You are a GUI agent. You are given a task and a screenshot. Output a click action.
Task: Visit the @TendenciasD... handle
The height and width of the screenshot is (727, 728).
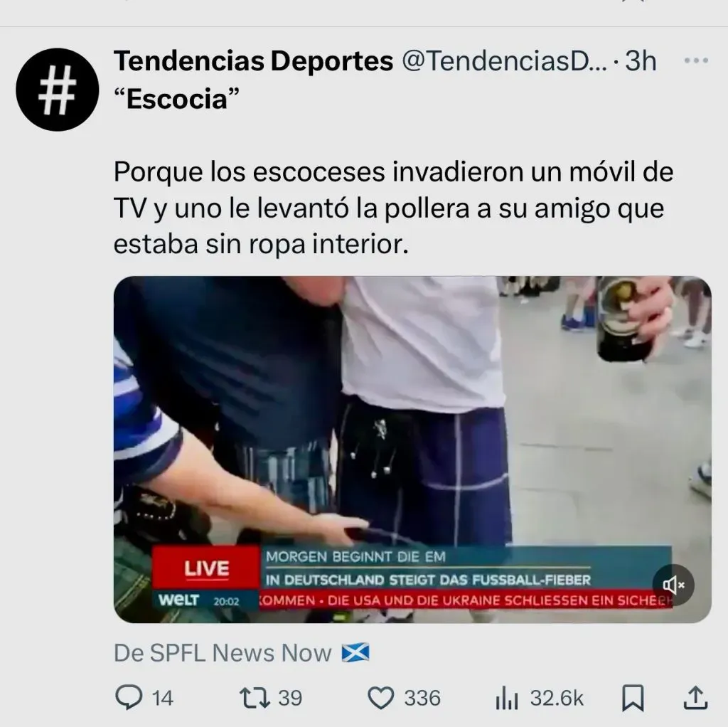pos(504,61)
